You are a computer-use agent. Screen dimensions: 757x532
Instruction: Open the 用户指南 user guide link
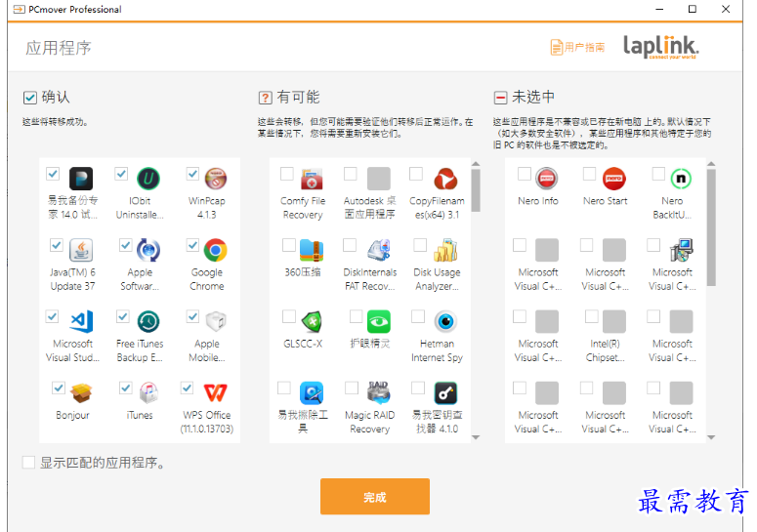click(x=577, y=47)
